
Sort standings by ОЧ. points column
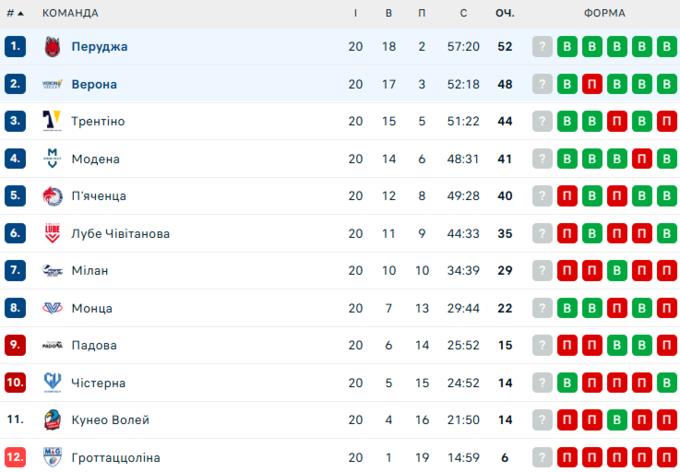[504, 13]
